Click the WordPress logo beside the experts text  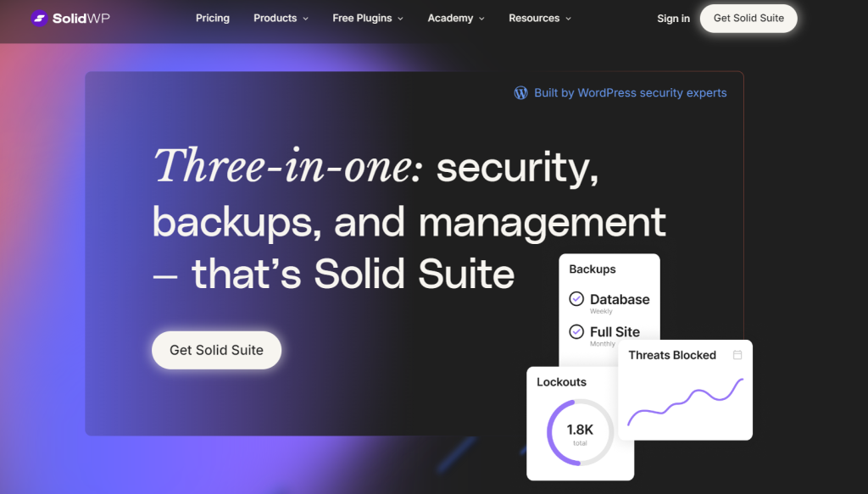tap(520, 92)
